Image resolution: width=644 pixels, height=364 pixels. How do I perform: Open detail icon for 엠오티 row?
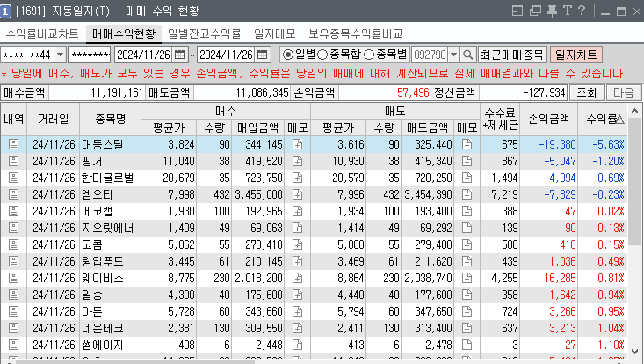[13, 194]
